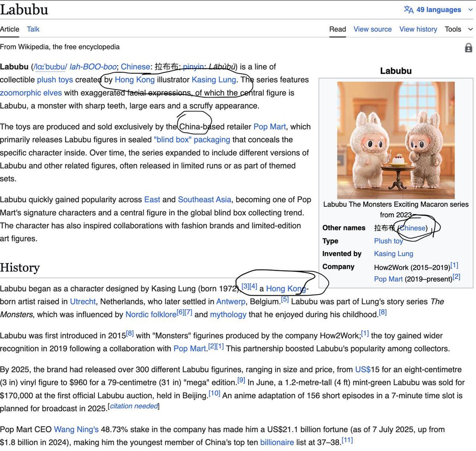The image size is (476, 451).
Task: Open the Pop Mart link in second paragraph
Action: coord(270,127)
